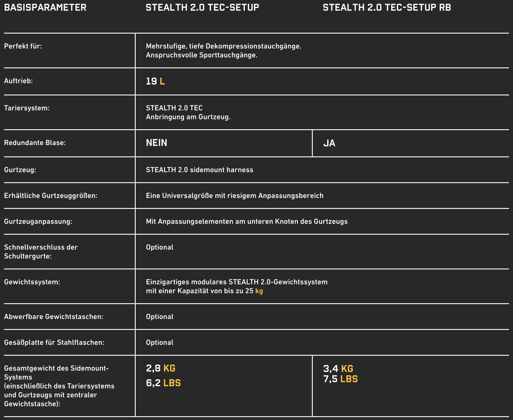Click 'Anbringung am Gurtzeug.' text
This screenshot has width=513, height=420.
(x=188, y=117)
